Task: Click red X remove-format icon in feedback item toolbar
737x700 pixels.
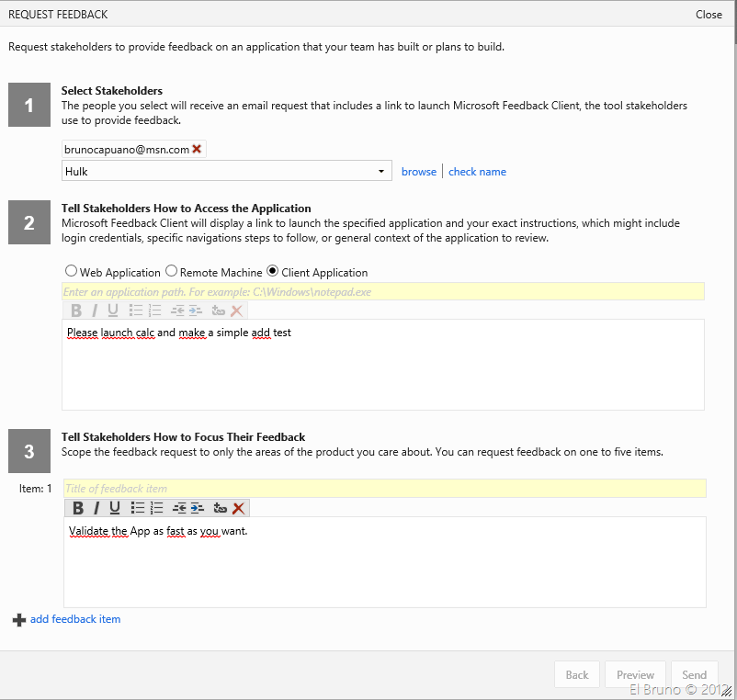Action: coord(239,508)
